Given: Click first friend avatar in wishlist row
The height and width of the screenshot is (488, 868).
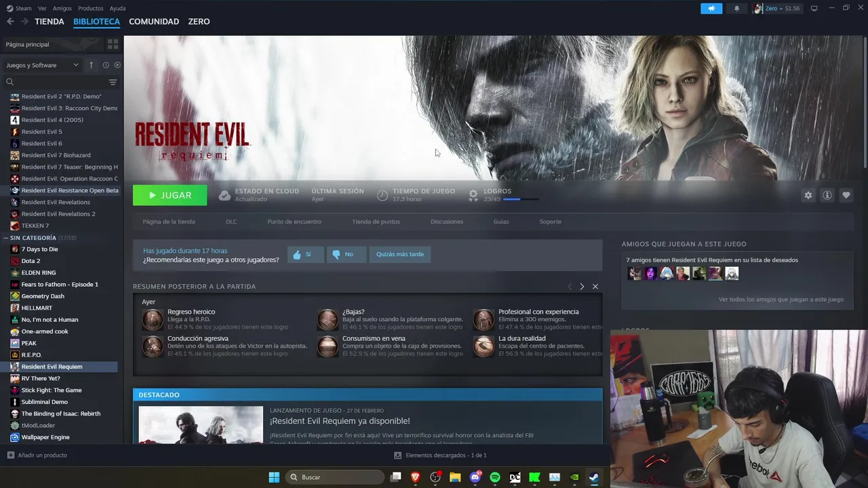Looking at the screenshot, I should click(634, 273).
